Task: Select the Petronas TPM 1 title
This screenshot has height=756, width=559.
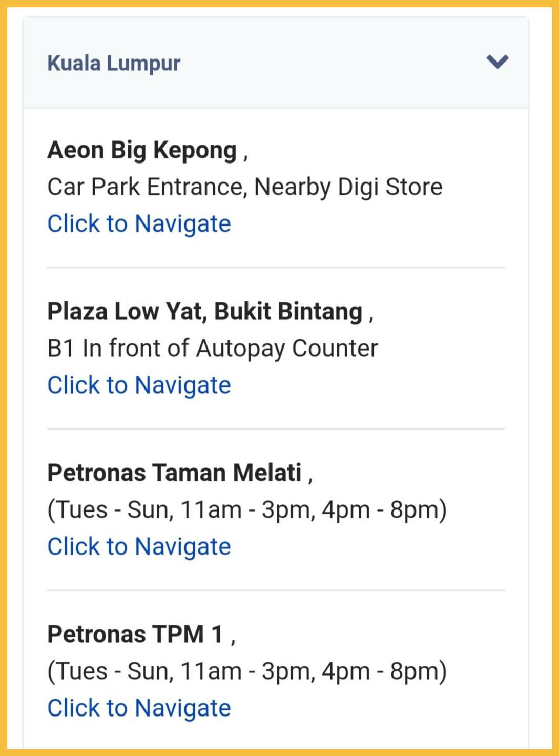Action: [135, 635]
